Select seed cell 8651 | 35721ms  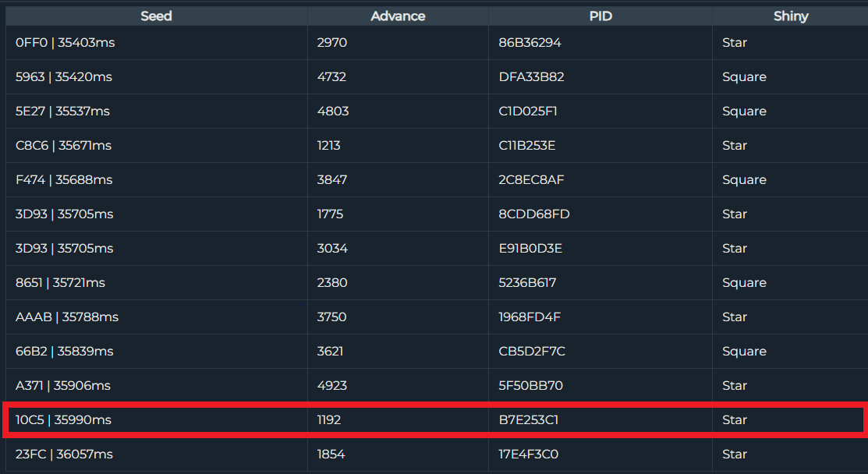click(x=60, y=283)
